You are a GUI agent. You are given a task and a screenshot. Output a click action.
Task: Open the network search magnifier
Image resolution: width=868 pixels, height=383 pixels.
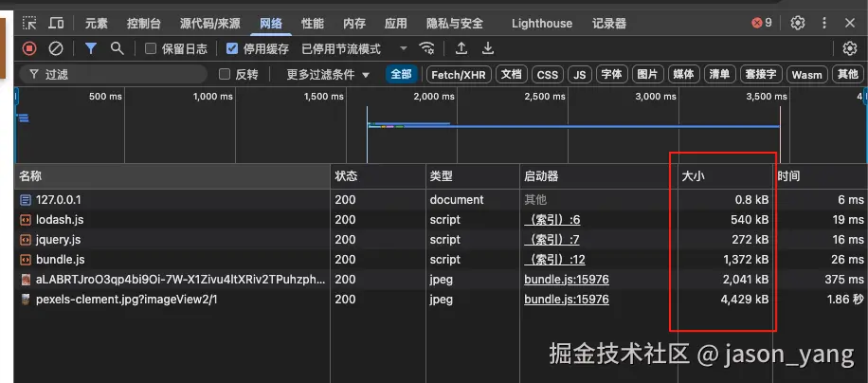pos(117,48)
